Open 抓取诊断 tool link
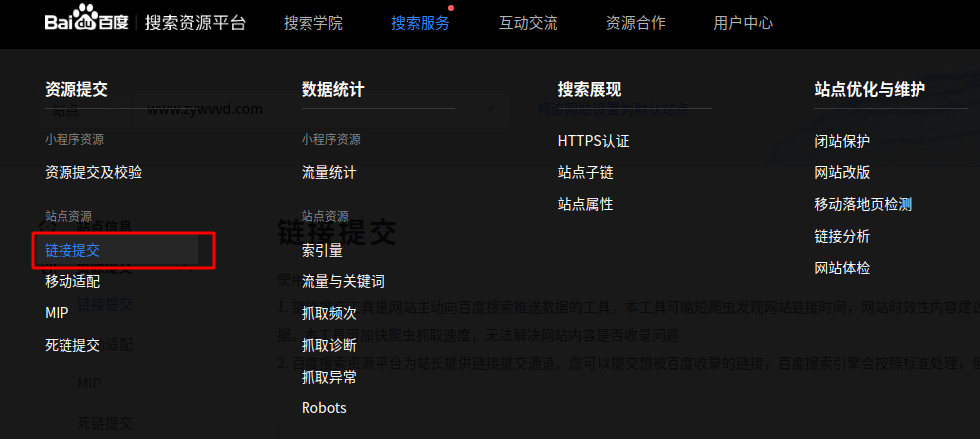 pyautogui.click(x=328, y=345)
